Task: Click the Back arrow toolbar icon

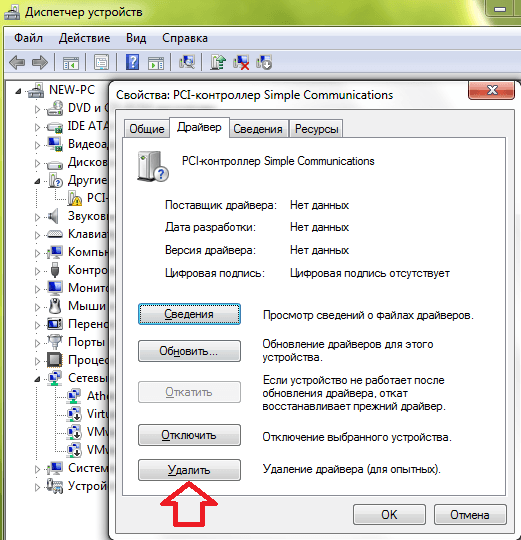Action: coord(17,63)
